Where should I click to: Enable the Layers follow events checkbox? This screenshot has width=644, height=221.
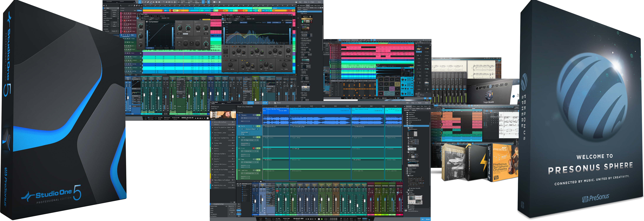(118, 18)
